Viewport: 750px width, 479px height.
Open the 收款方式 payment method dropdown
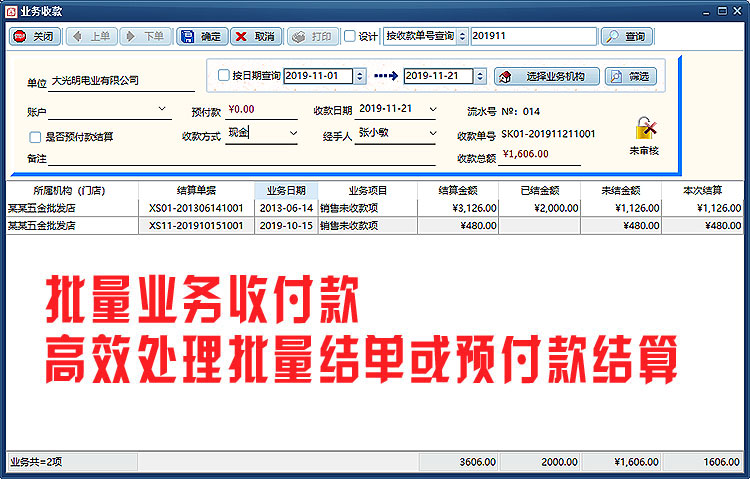(293, 134)
